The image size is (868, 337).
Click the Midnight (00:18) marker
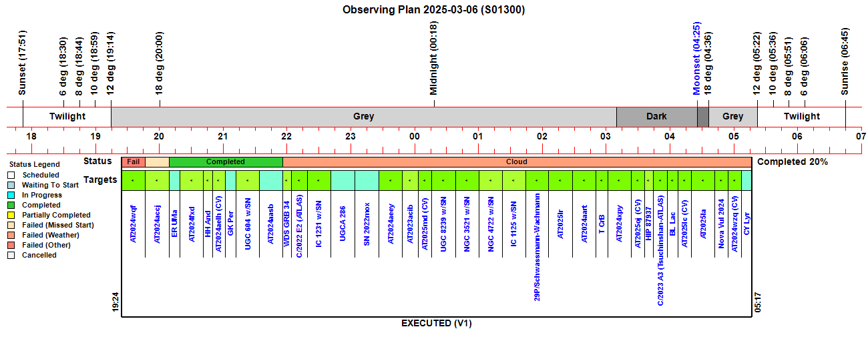point(434,58)
